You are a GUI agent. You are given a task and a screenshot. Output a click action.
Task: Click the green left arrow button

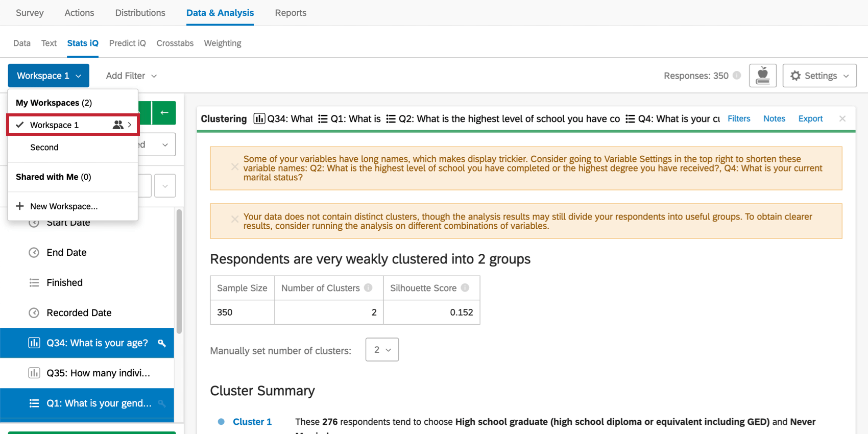click(164, 113)
